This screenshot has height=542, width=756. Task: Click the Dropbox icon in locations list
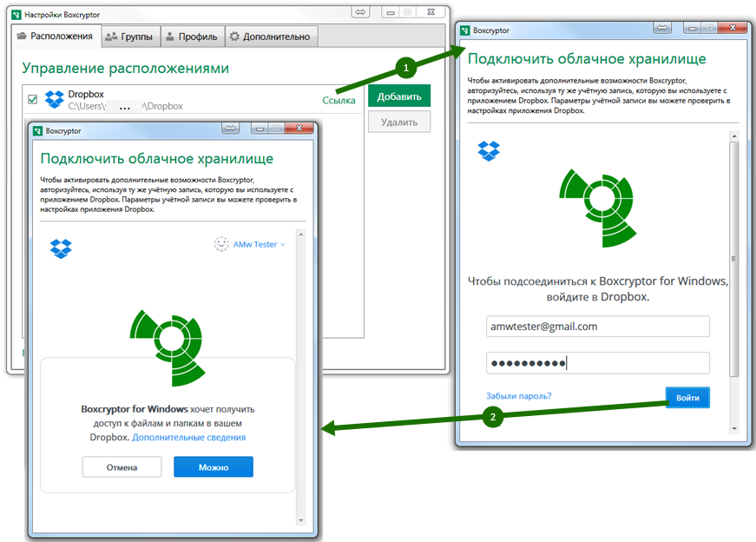coord(54,99)
